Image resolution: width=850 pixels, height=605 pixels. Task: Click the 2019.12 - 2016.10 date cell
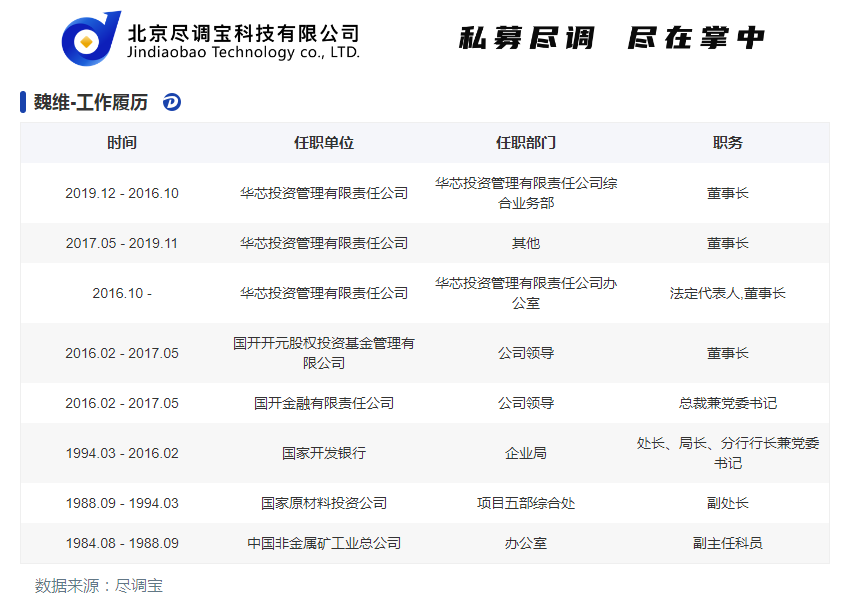122,193
